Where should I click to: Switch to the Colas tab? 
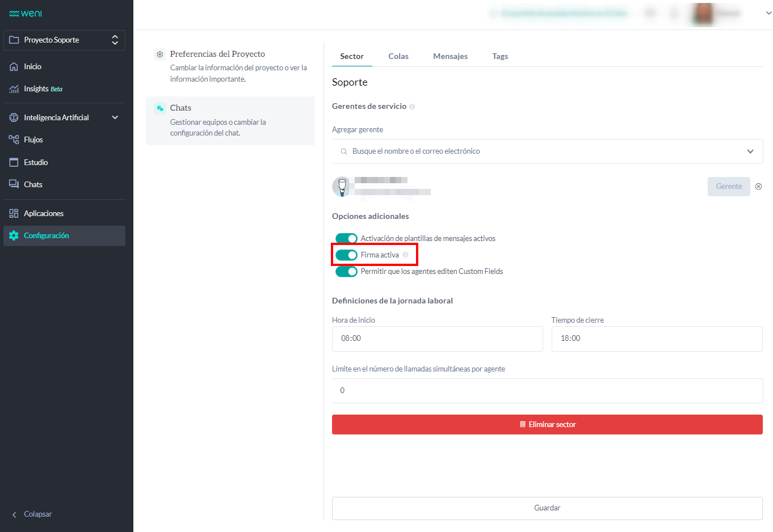point(398,56)
